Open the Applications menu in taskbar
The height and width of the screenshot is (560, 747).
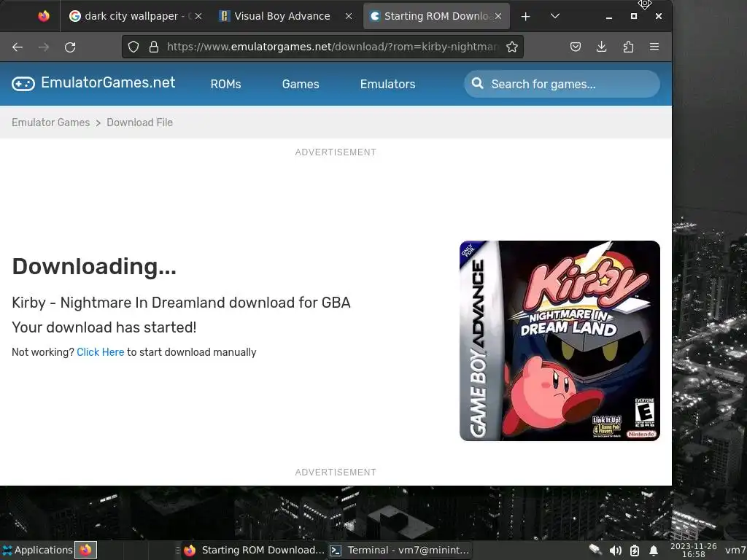coord(38,550)
